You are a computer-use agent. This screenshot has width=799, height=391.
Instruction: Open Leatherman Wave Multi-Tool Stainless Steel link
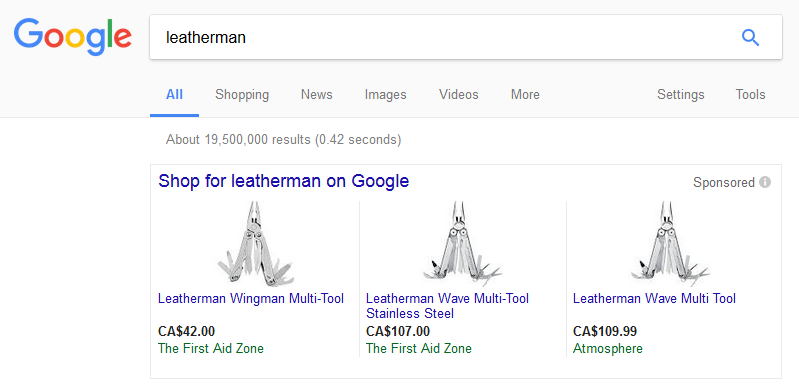[447, 306]
